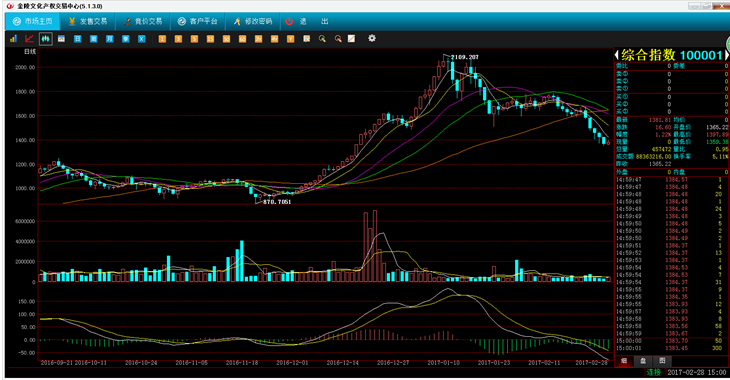The height and width of the screenshot is (380, 730).
Task: Go to previous index with left arrow
Action: pyautogui.click(x=617, y=55)
